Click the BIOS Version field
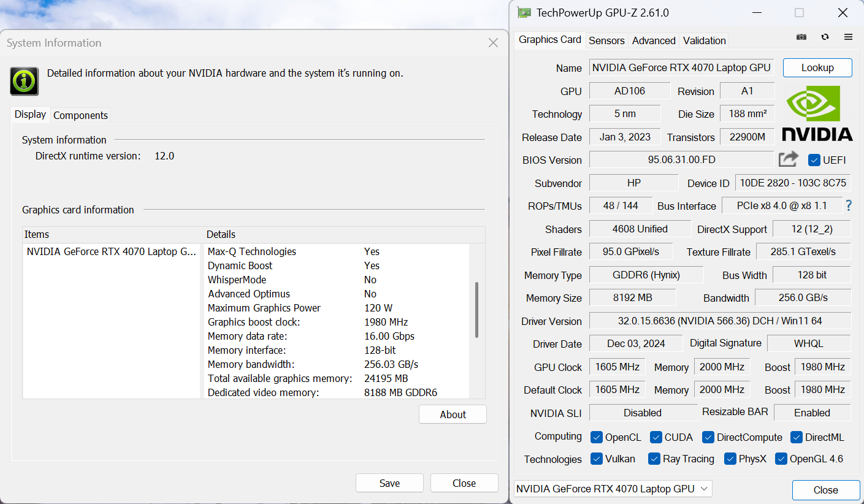 [x=682, y=159]
